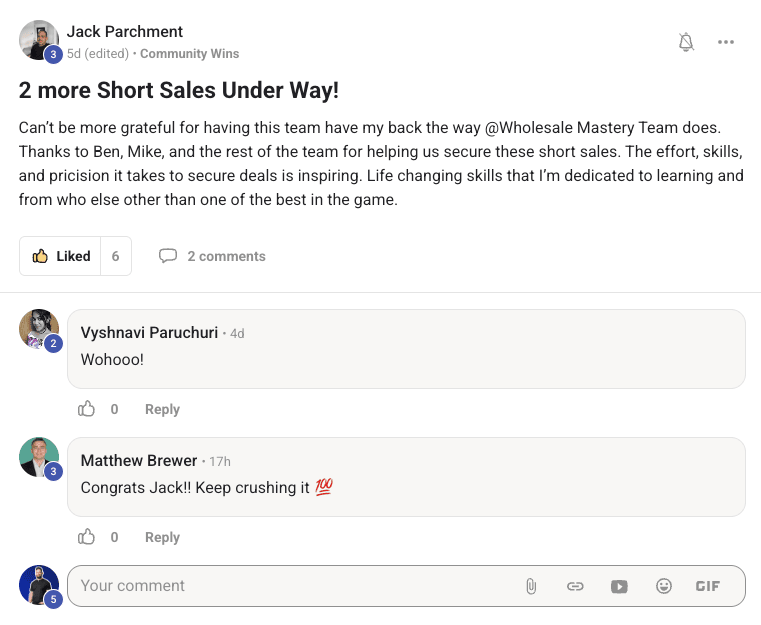
Task: Open the 2 comments link
Action: (226, 256)
